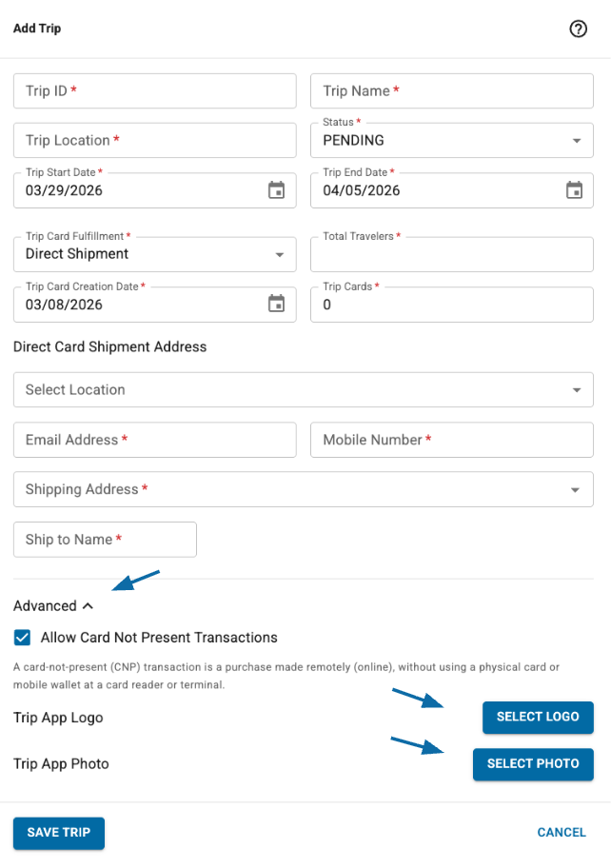
Task: Open Trip Card Creation Date calendar
Action: (276, 304)
